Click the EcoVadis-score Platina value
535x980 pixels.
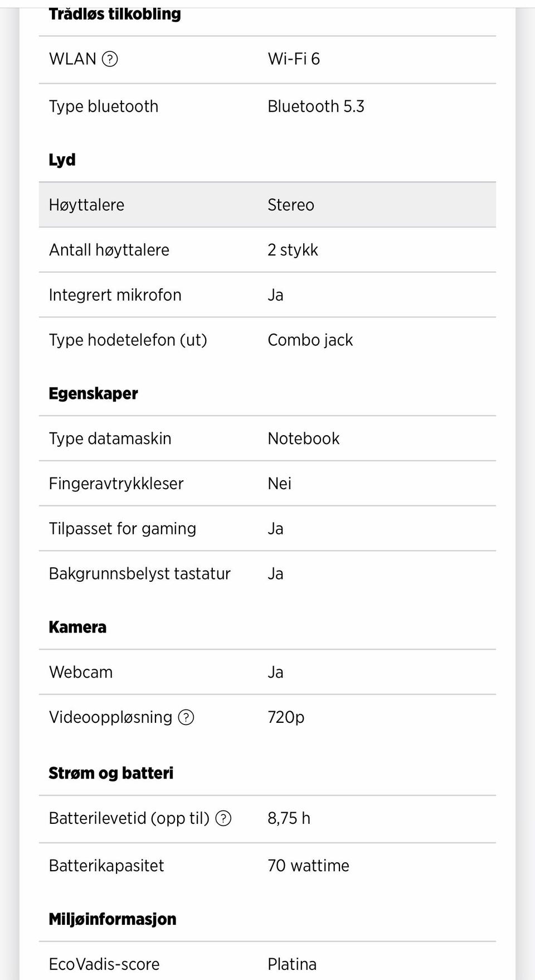pyautogui.click(x=292, y=964)
